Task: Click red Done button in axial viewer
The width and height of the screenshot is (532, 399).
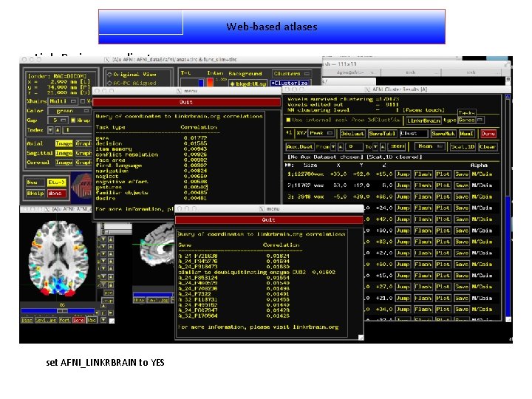Action: point(78,320)
